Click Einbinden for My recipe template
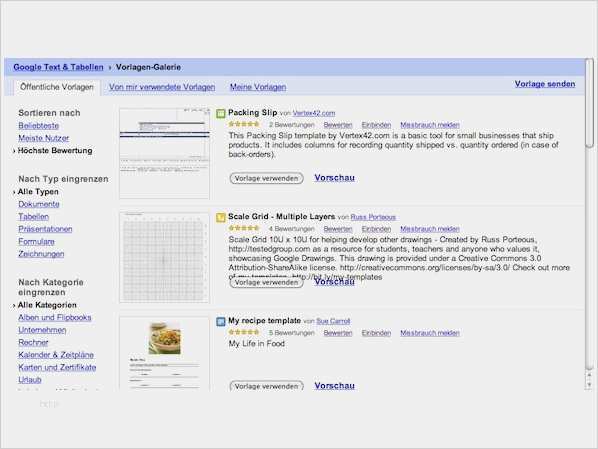Screen dimensions: 598x449 pyautogui.click(x=376, y=333)
